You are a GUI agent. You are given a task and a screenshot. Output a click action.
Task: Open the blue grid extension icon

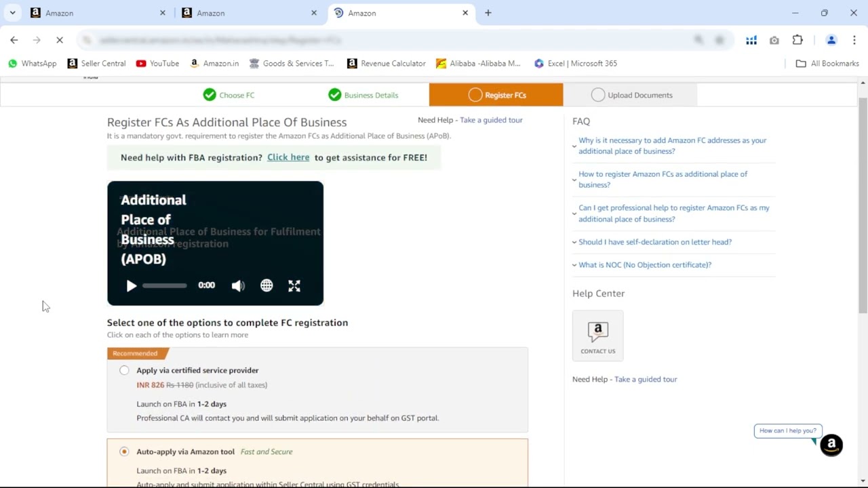[x=751, y=40]
